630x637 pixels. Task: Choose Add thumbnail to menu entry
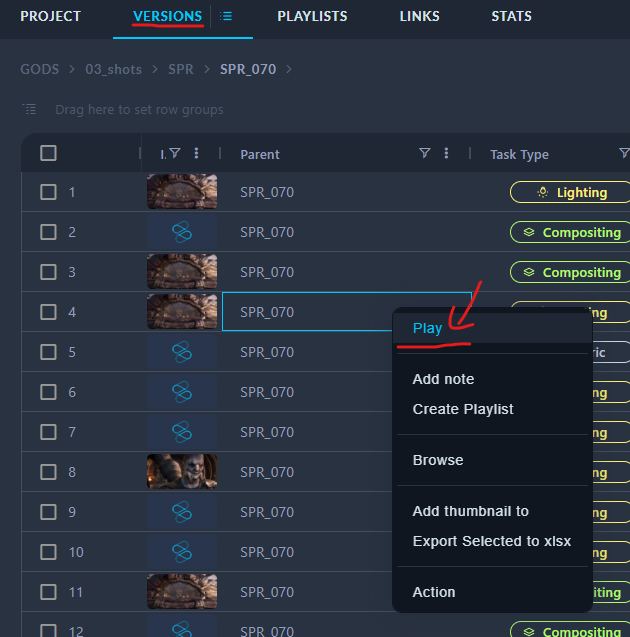492,511
